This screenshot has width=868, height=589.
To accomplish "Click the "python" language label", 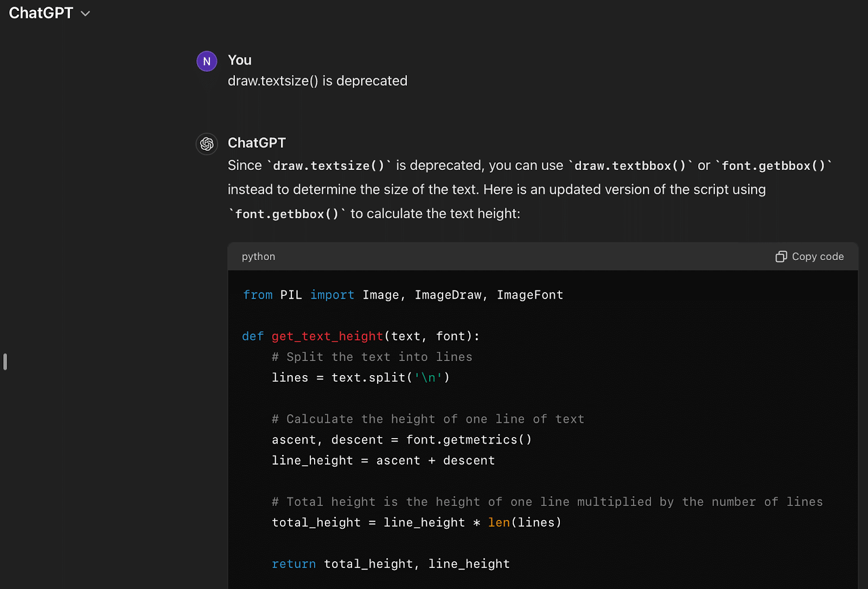I will coord(258,257).
